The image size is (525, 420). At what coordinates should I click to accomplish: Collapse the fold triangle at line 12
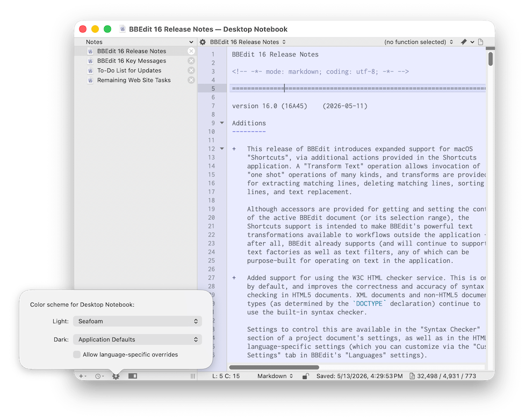(x=222, y=149)
